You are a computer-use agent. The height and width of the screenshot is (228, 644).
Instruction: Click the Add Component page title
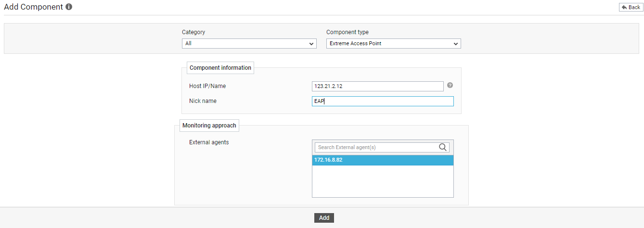point(33,7)
